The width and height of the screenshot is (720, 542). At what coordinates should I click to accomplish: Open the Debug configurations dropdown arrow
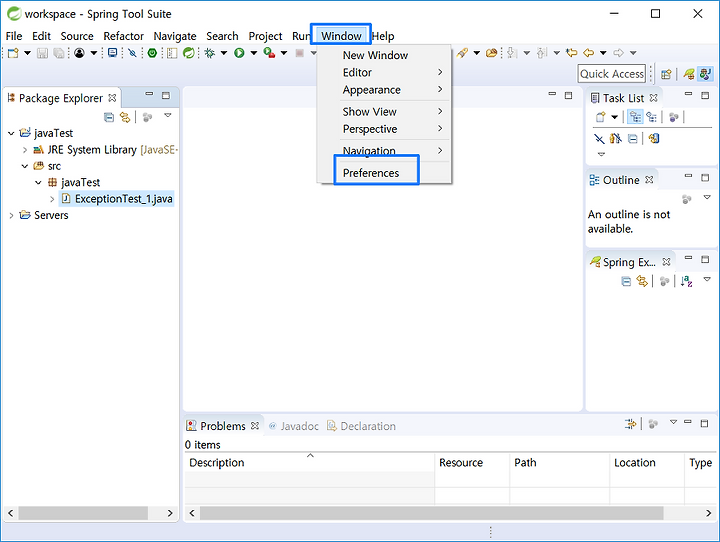point(224,53)
